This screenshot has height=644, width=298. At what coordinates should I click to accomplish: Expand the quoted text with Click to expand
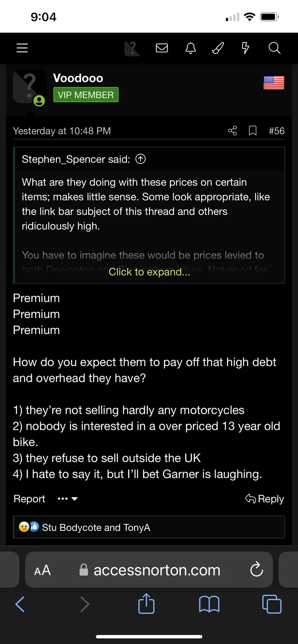[x=149, y=272]
